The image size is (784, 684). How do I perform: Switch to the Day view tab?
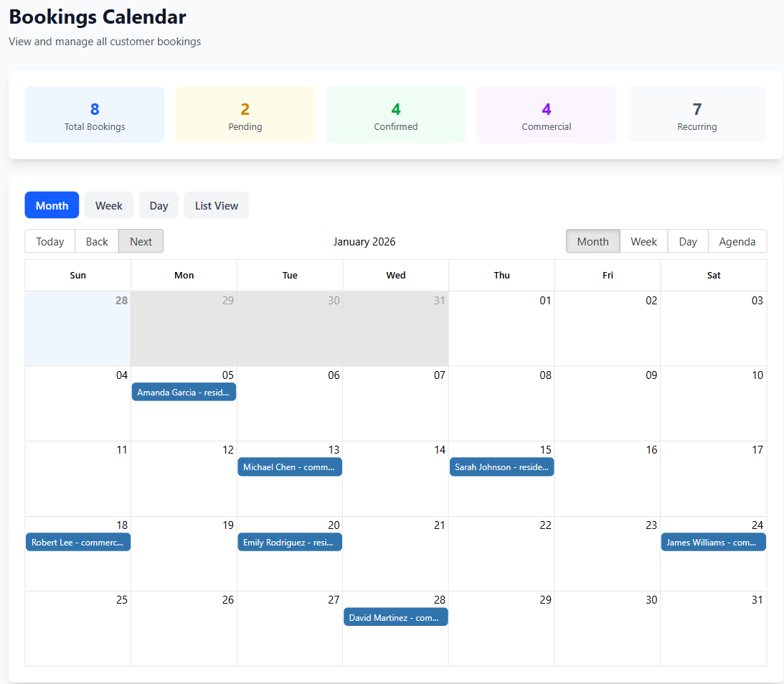[159, 205]
